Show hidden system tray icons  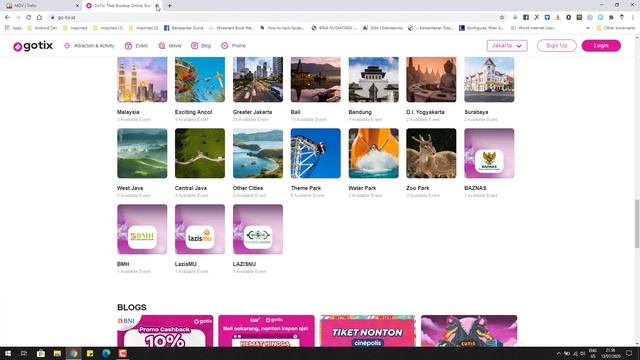pos(559,353)
